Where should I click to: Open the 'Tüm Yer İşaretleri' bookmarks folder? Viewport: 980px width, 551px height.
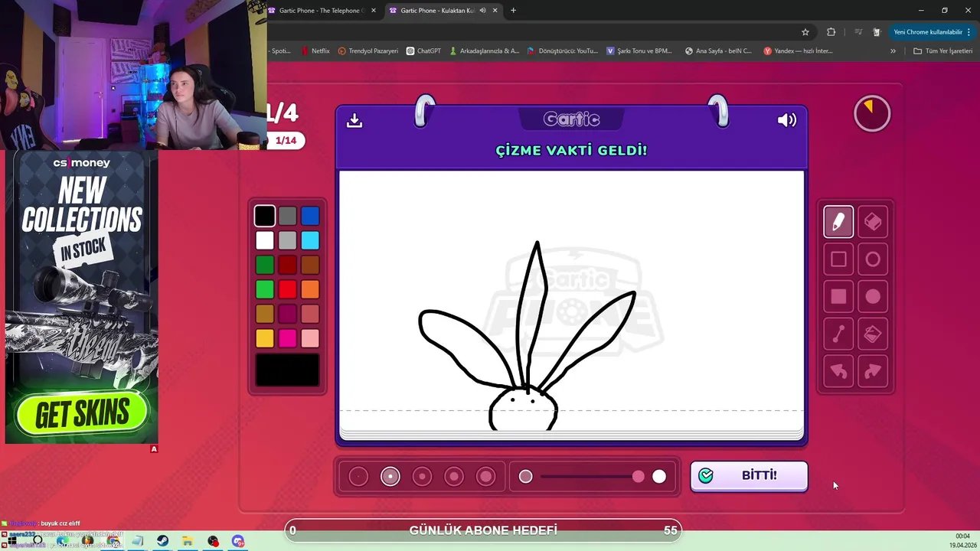[942, 51]
